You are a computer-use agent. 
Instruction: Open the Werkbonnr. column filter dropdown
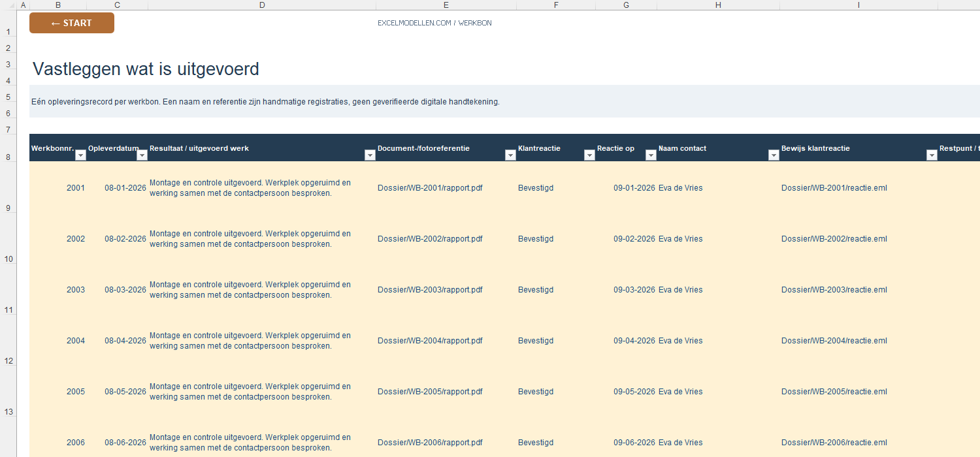pos(80,155)
